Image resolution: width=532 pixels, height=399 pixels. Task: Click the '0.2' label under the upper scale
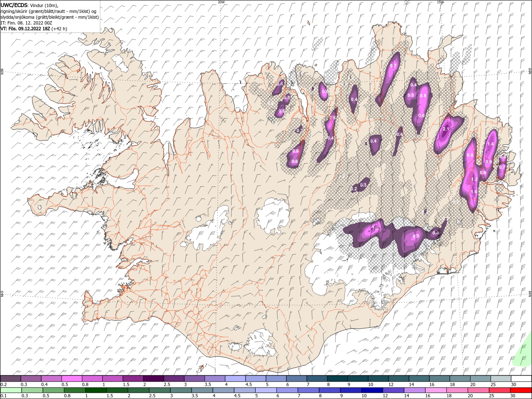(3, 384)
